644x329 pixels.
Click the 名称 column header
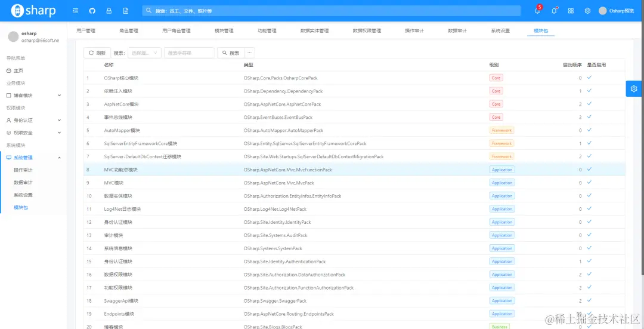[109, 64]
